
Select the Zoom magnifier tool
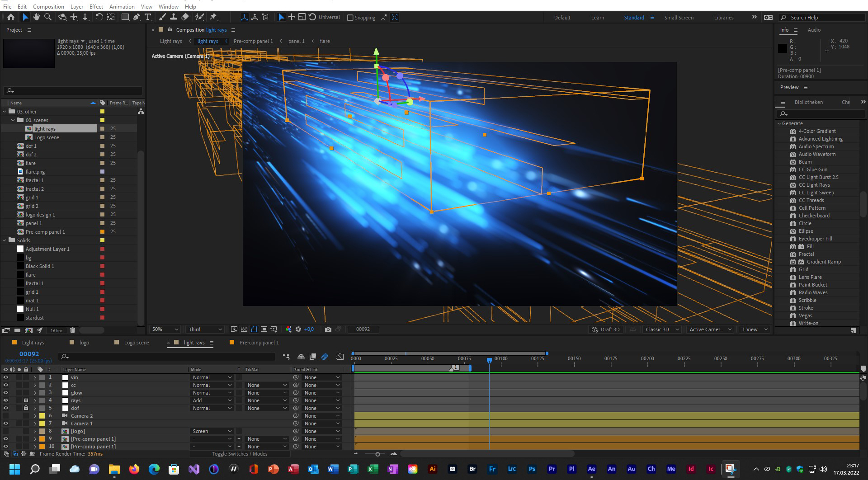pyautogui.click(x=47, y=17)
